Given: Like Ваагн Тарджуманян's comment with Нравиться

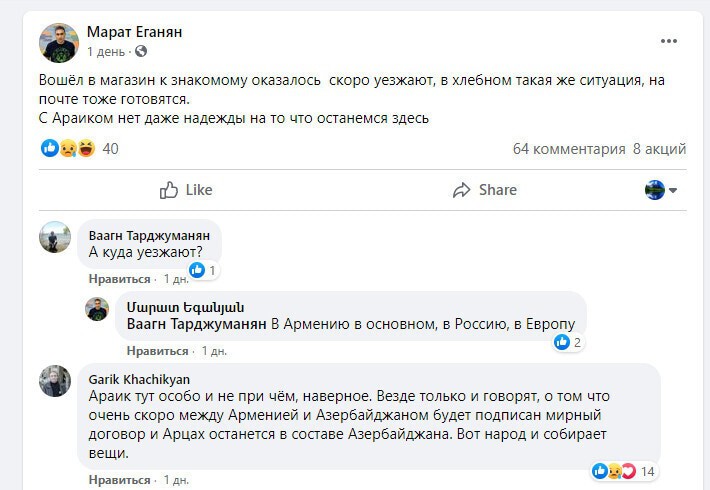Looking at the screenshot, I should 118,279.
